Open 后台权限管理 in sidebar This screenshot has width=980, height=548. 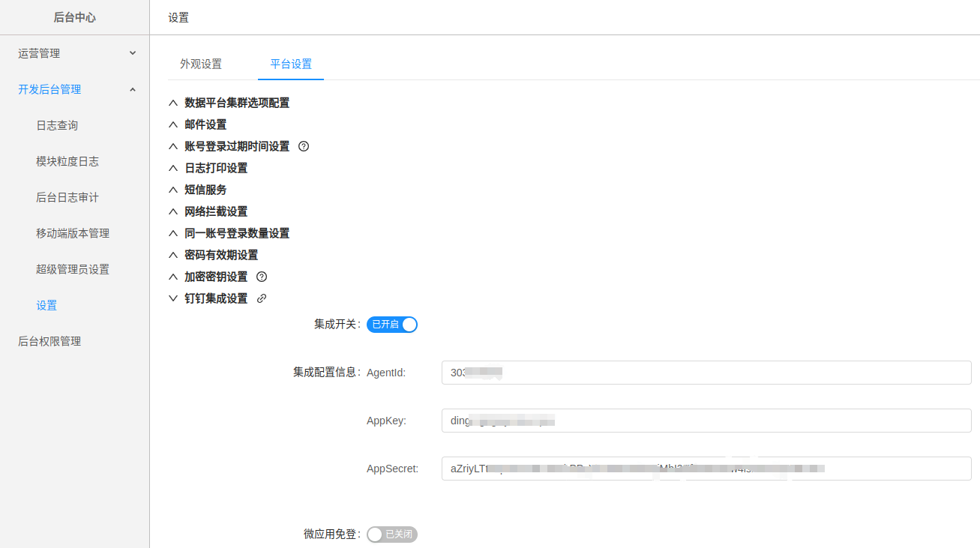49,341
